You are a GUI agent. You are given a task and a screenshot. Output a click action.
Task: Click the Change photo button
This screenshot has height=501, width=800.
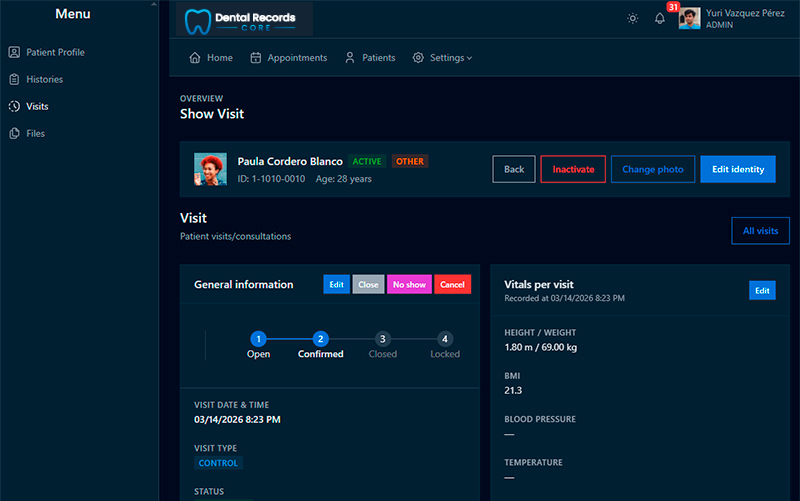coord(653,169)
